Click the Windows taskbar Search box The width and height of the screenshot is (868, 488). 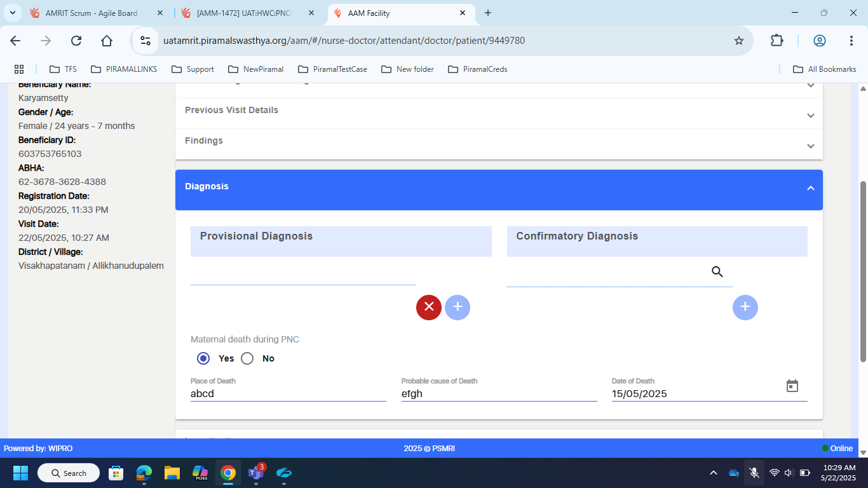(x=69, y=473)
